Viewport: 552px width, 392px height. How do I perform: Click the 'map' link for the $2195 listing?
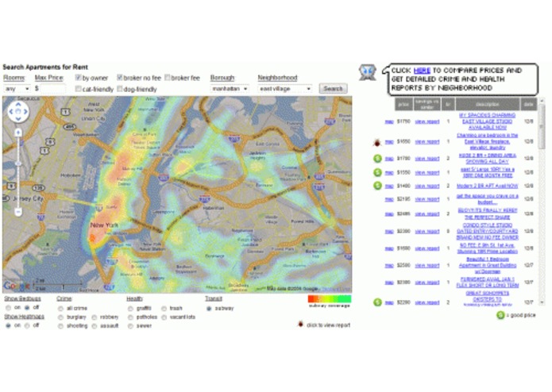coord(389,199)
